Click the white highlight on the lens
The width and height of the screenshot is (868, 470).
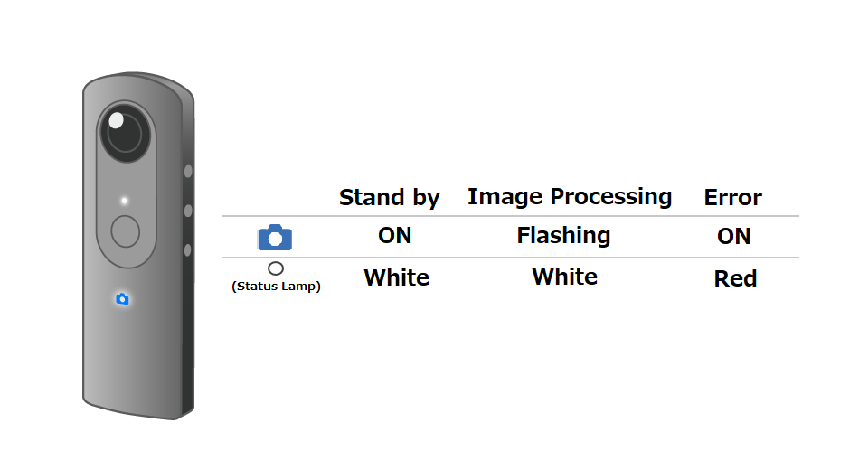click(117, 120)
